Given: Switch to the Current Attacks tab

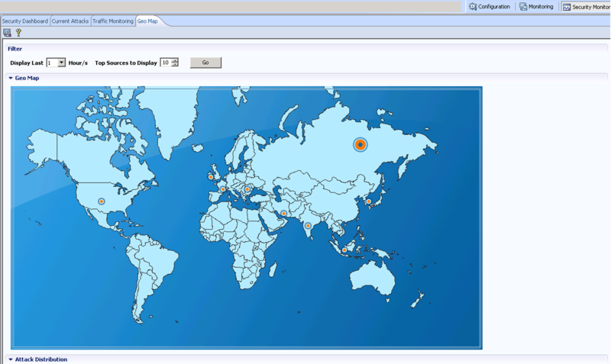Looking at the screenshot, I should click(x=70, y=21).
